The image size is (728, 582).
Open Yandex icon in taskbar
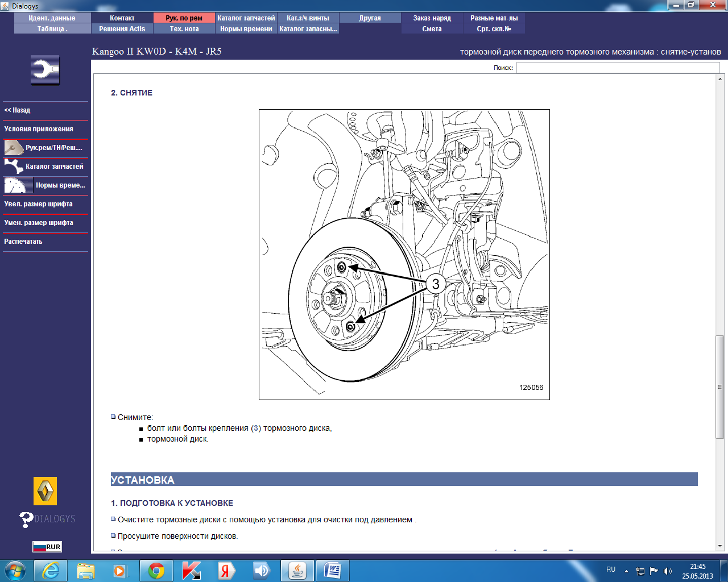click(226, 571)
